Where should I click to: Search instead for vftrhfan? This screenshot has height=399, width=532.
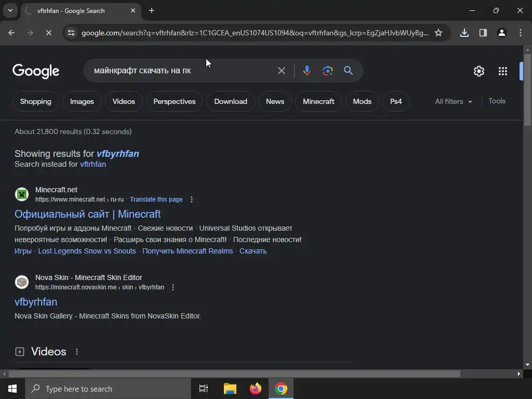point(93,164)
